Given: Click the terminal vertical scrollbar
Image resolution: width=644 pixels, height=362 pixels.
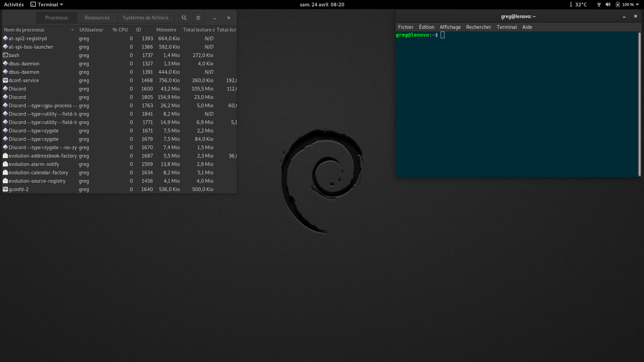Looking at the screenshot, I should pyautogui.click(x=639, y=104).
